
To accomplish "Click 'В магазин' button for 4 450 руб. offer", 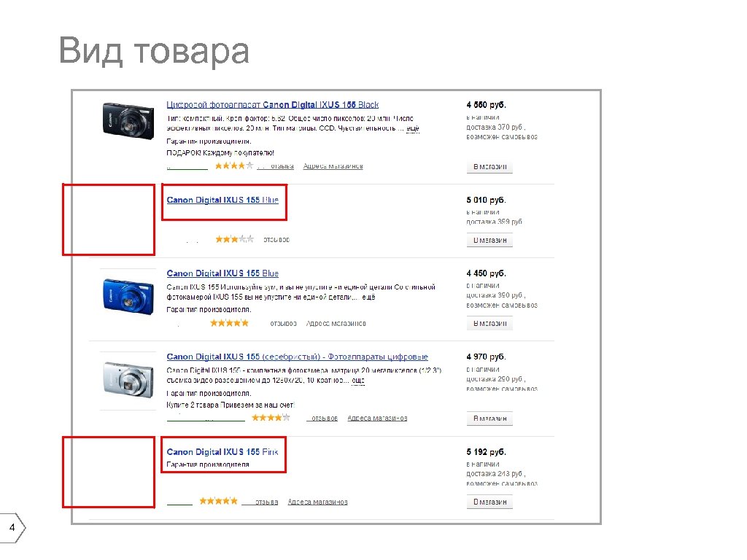I will coord(489,323).
